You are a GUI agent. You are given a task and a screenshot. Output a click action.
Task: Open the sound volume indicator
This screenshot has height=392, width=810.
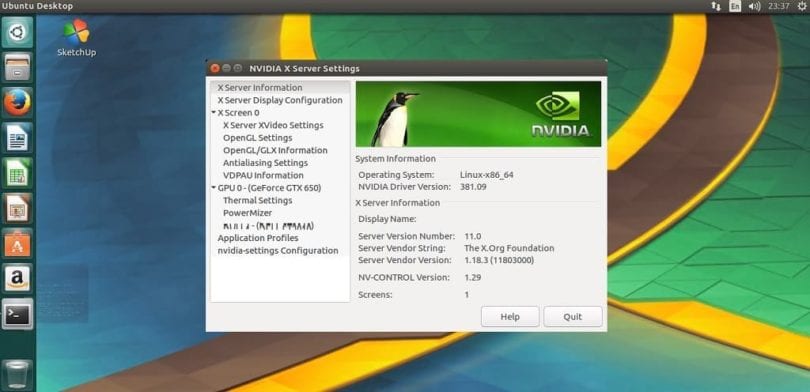pyautogui.click(x=754, y=6)
